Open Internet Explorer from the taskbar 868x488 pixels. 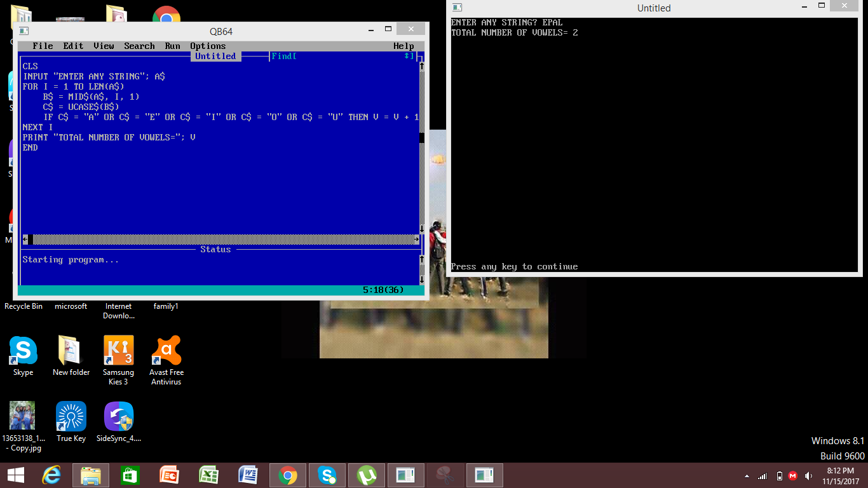[x=52, y=475]
